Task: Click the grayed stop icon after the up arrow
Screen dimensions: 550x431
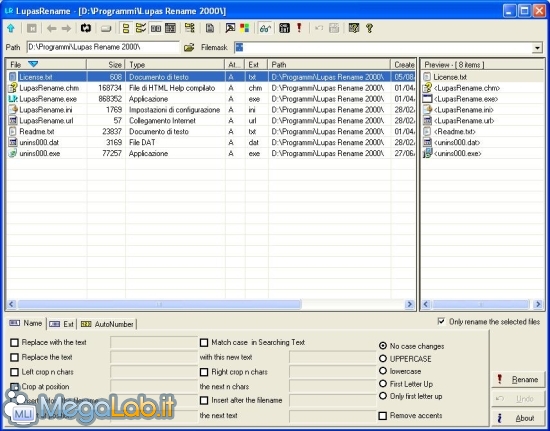Action: click(x=32, y=28)
